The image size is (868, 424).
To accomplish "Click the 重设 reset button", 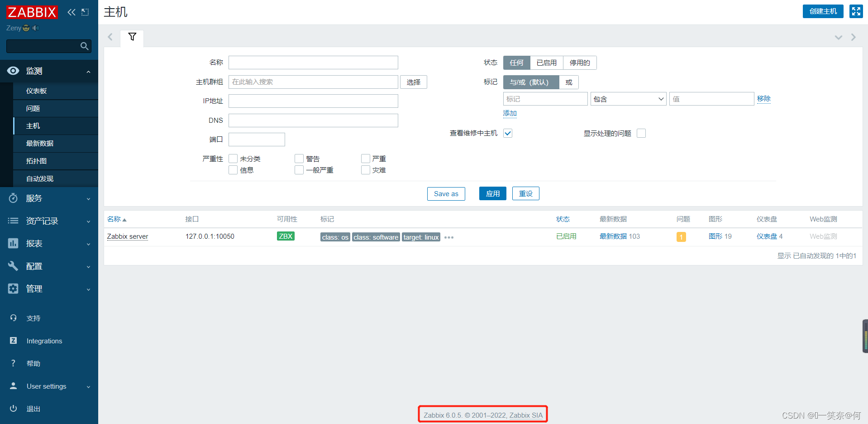I will [x=526, y=194].
